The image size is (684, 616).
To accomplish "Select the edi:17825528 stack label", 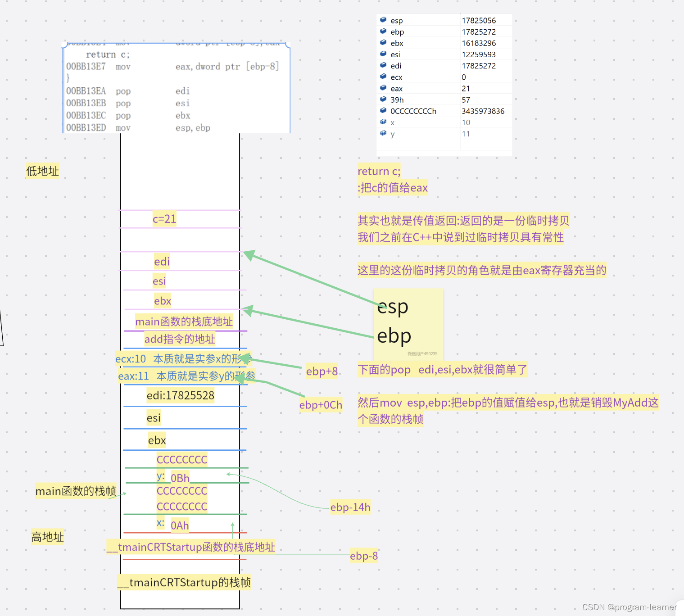I will 181,395.
